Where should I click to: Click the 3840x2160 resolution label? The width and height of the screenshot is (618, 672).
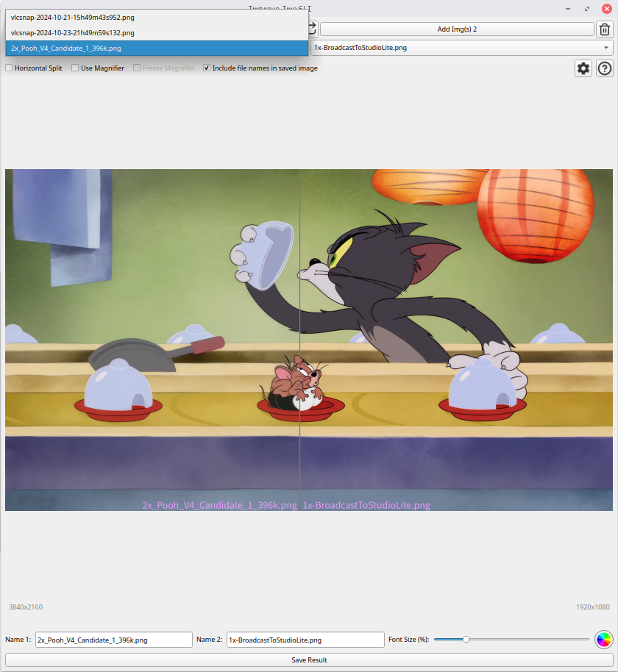[x=26, y=607]
